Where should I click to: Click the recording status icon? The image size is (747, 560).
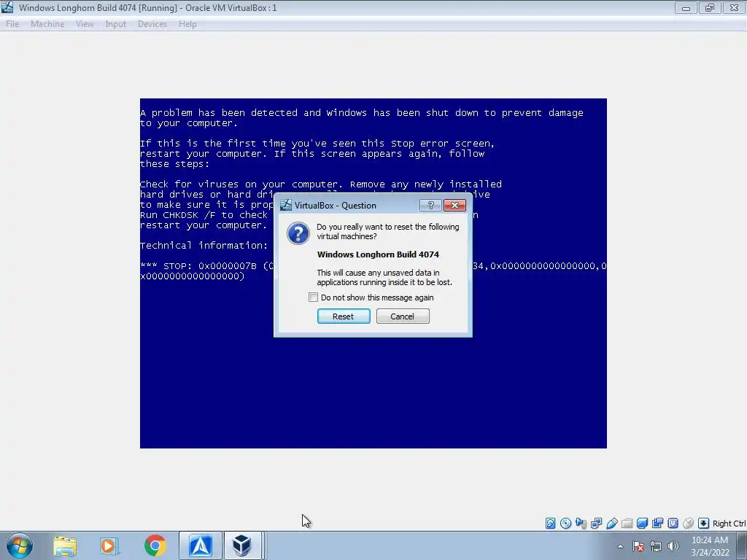657,524
